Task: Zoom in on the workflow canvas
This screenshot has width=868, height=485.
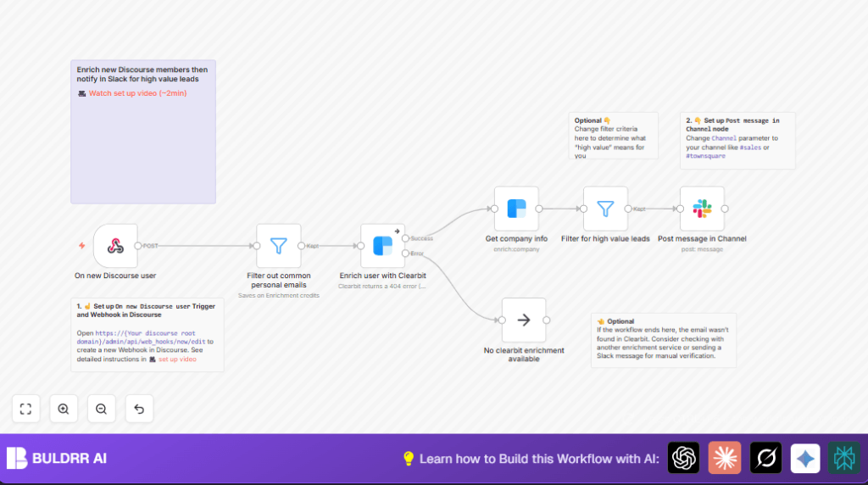Action: click(64, 410)
